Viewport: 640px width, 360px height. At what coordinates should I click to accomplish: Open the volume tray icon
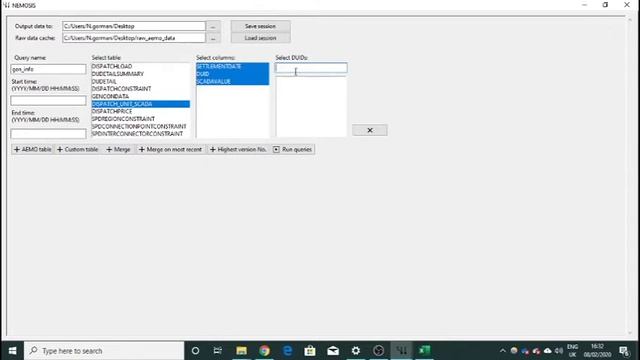(559, 351)
